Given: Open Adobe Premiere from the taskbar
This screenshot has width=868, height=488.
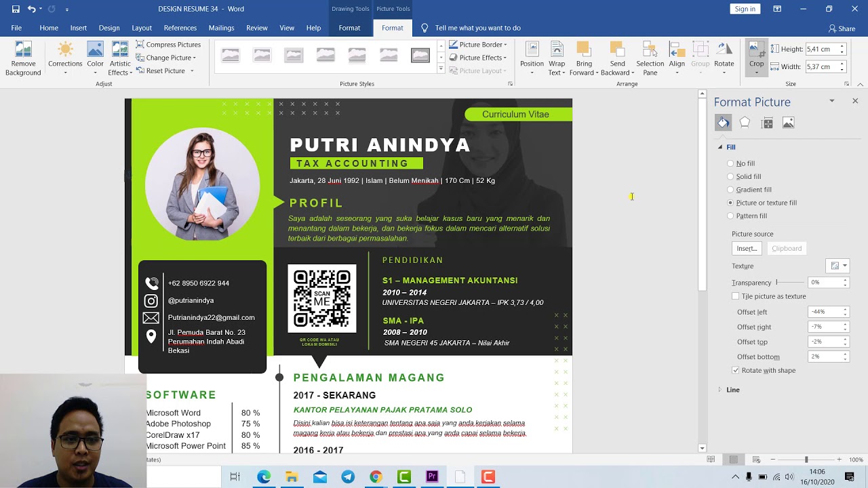Looking at the screenshot, I should [431, 476].
